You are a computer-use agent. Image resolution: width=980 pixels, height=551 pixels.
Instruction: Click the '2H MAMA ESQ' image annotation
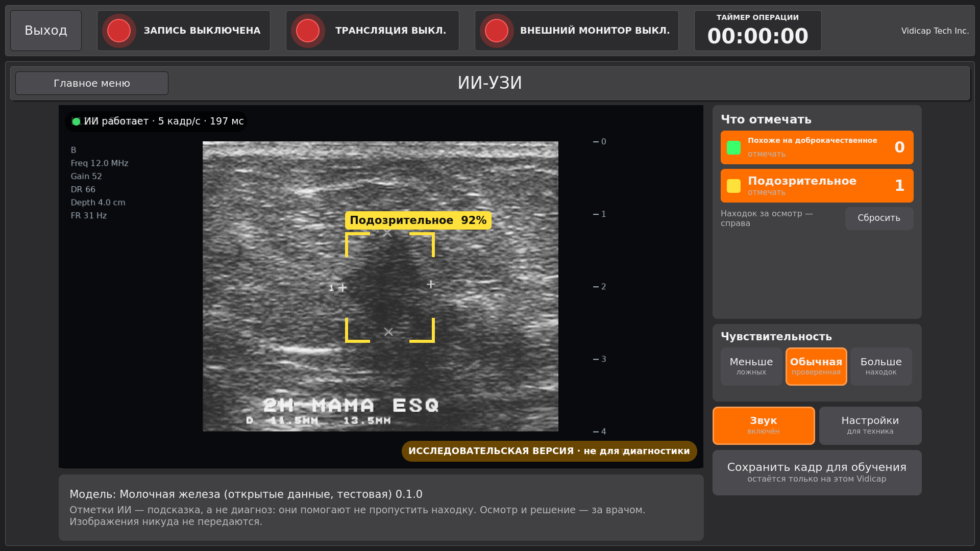tap(351, 406)
